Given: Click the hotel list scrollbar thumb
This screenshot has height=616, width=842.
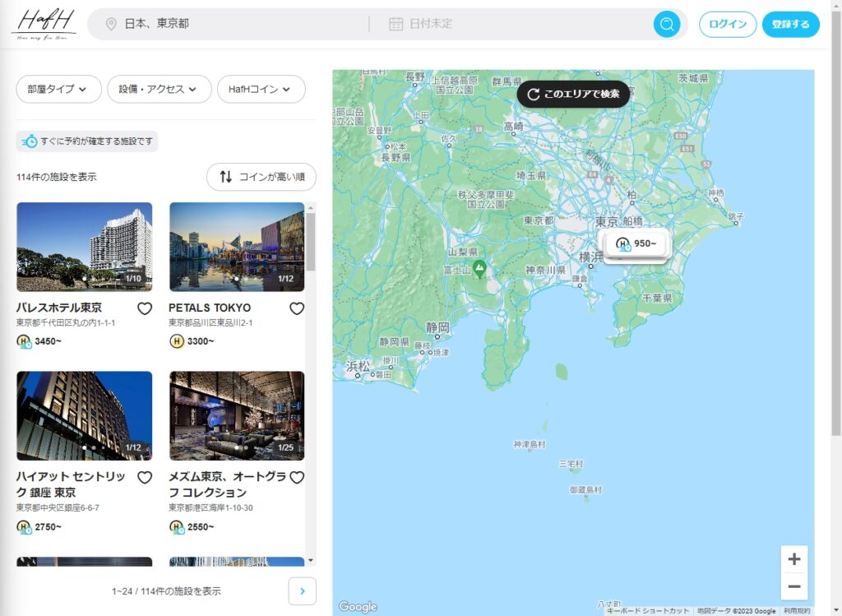Looking at the screenshot, I should click(311, 242).
